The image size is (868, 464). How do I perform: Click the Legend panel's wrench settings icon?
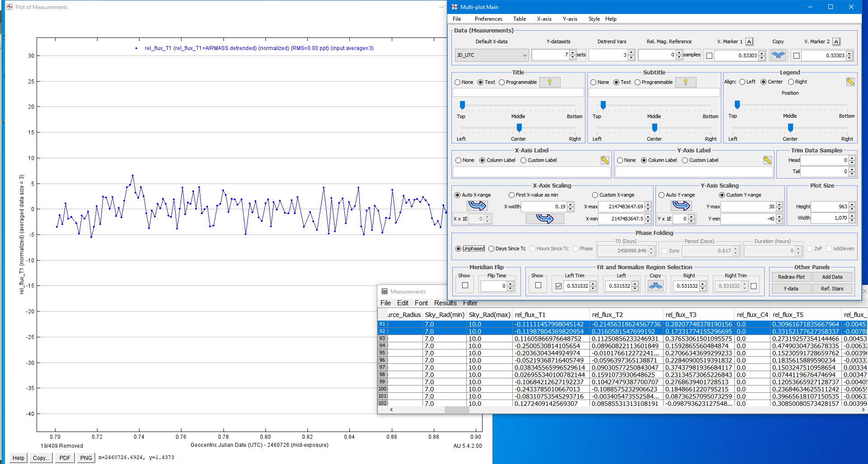(850, 82)
